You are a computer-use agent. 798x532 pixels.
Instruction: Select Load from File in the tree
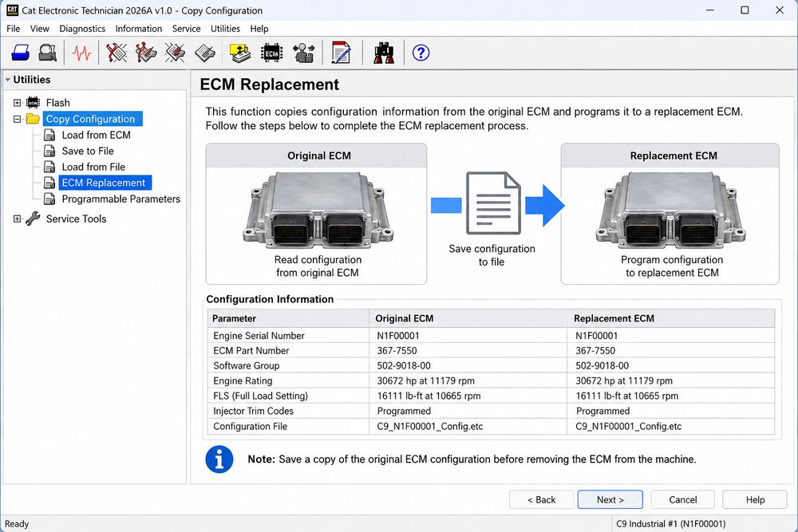93,167
